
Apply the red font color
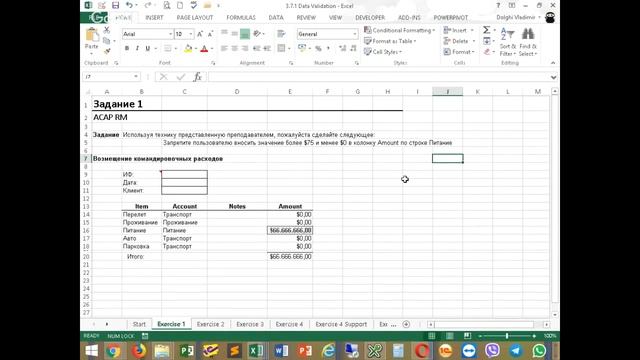pos(204,49)
